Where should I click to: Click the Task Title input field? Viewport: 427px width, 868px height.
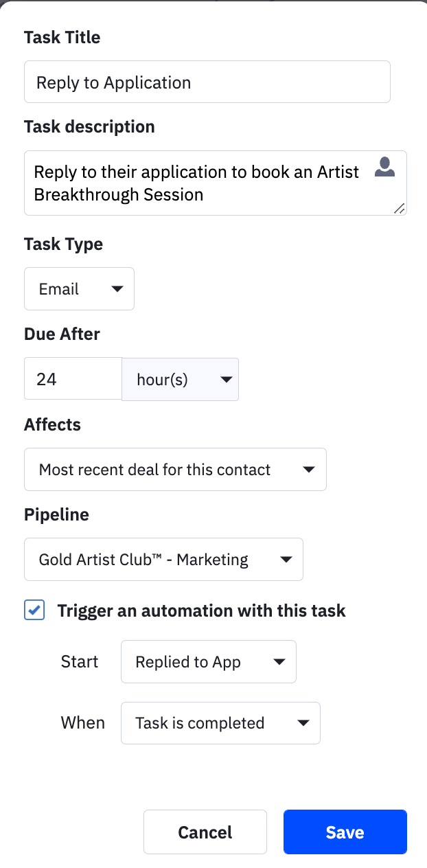207,82
